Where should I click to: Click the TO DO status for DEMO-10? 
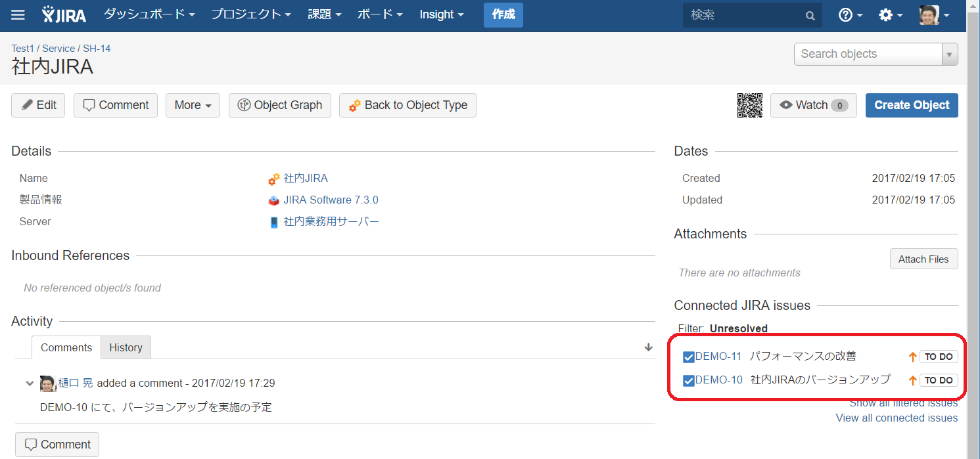pos(939,380)
